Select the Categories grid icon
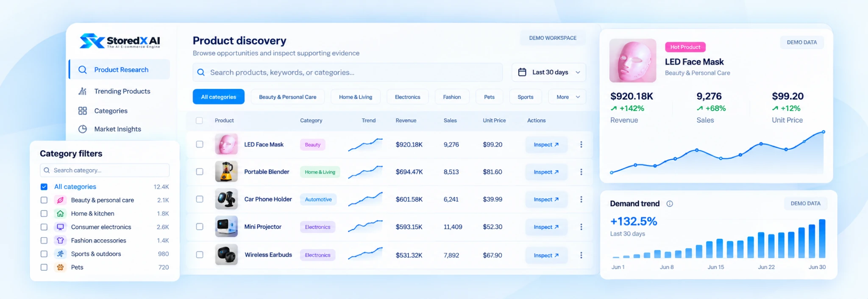868x299 pixels. [83, 111]
